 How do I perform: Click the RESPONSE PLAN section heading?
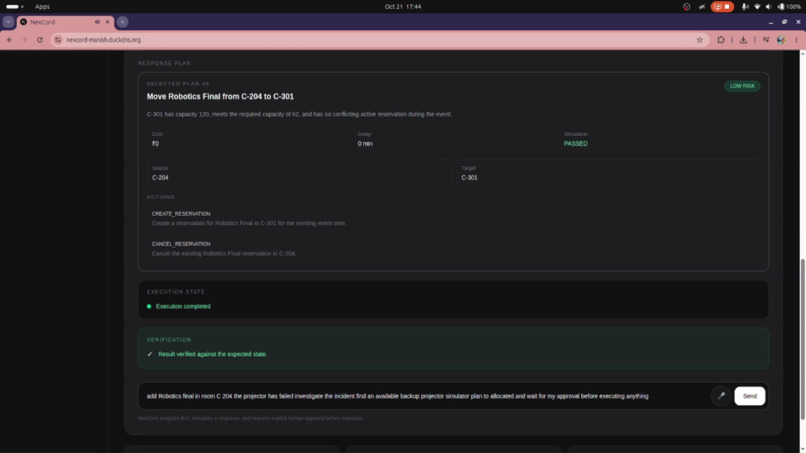point(164,63)
